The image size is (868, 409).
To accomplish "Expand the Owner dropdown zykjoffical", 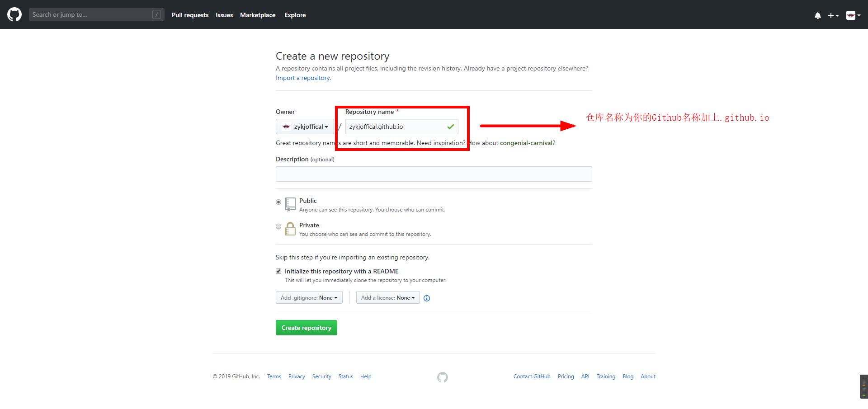I will pos(305,127).
